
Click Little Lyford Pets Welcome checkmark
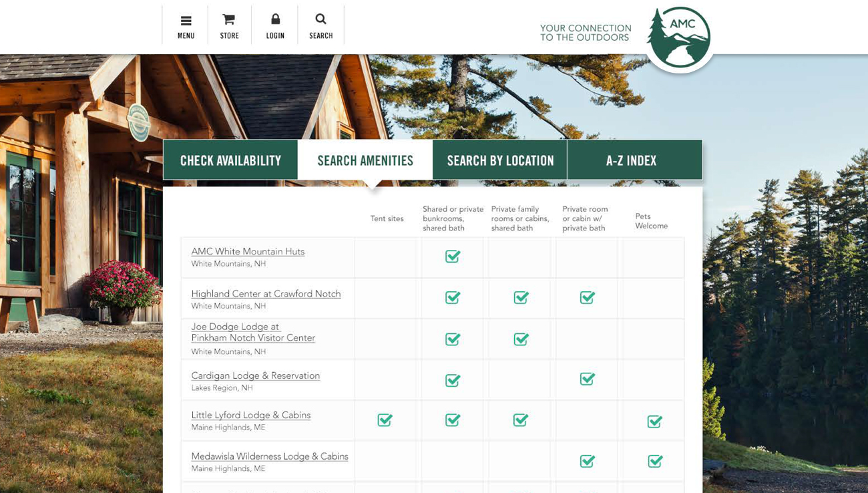pyautogui.click(x=654, y=421)
